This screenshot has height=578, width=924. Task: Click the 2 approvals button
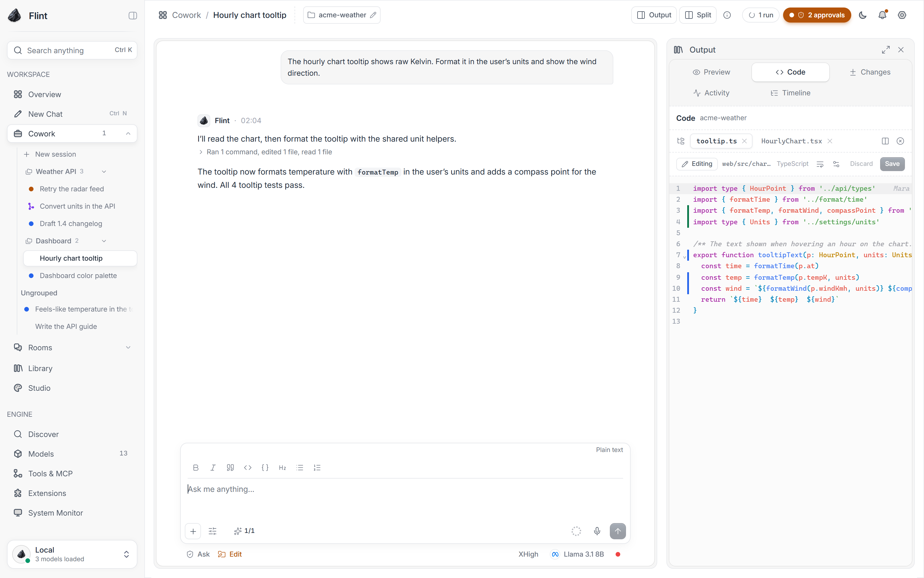[817, 15]
